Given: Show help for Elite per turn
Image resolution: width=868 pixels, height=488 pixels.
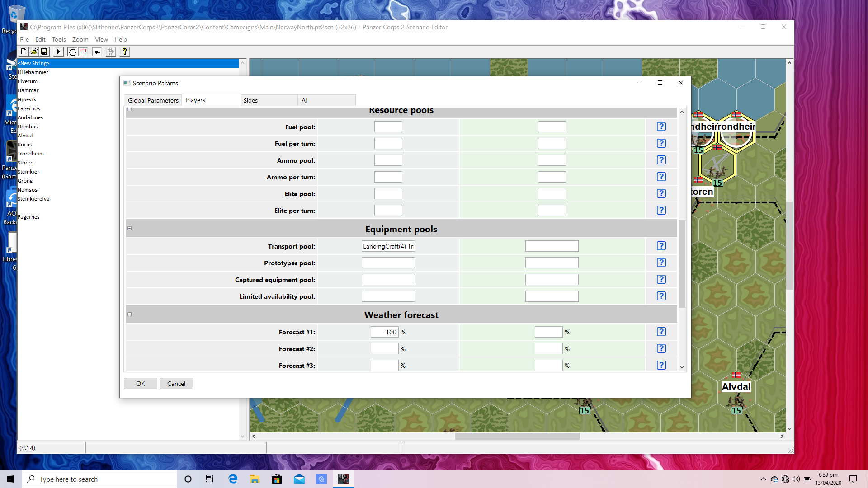Looking at the screenshot, I should 661,211.
